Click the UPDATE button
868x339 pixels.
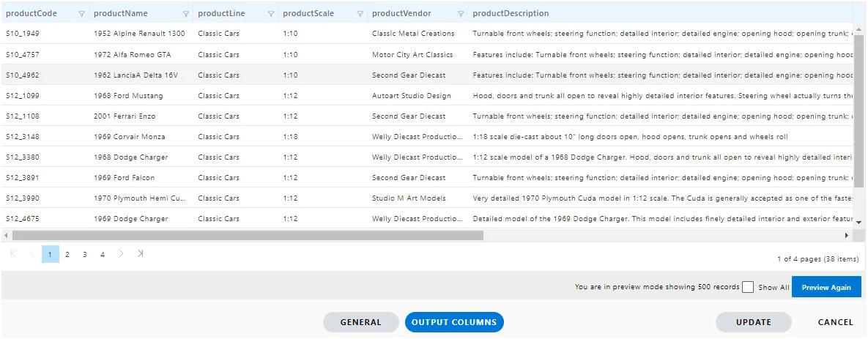pos(754,322)
